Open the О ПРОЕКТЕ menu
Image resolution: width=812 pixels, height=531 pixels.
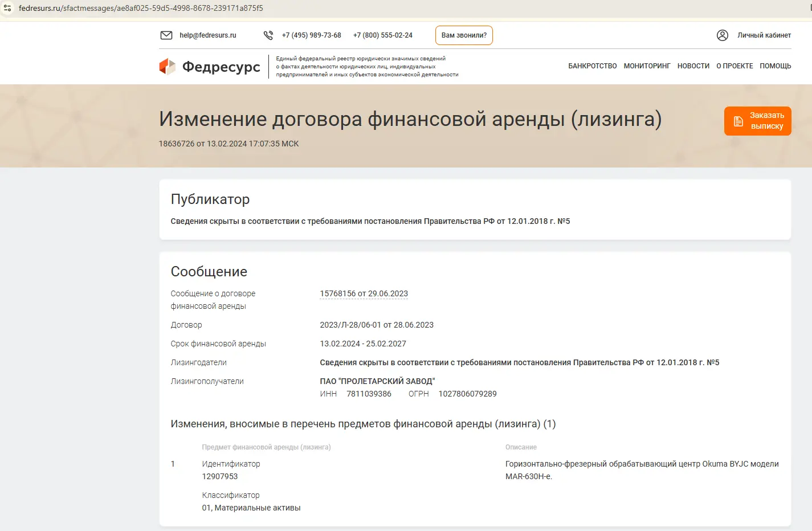735,66
